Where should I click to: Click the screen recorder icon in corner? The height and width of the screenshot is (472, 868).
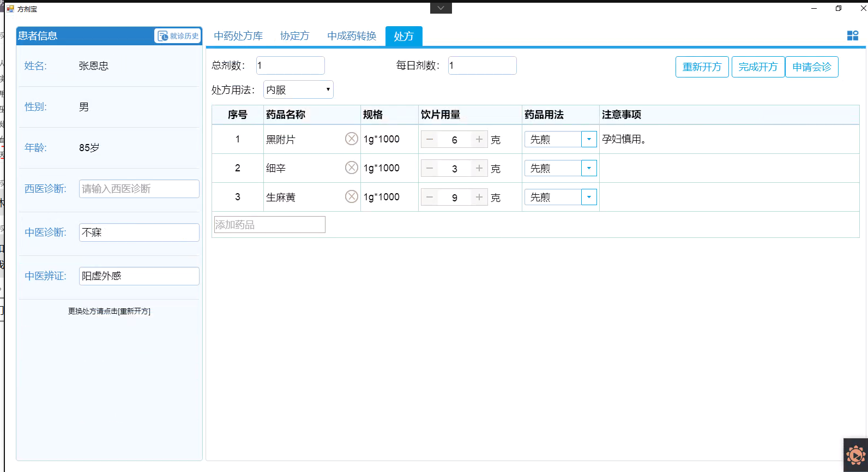pyautogui.click(x=855, y=455)
